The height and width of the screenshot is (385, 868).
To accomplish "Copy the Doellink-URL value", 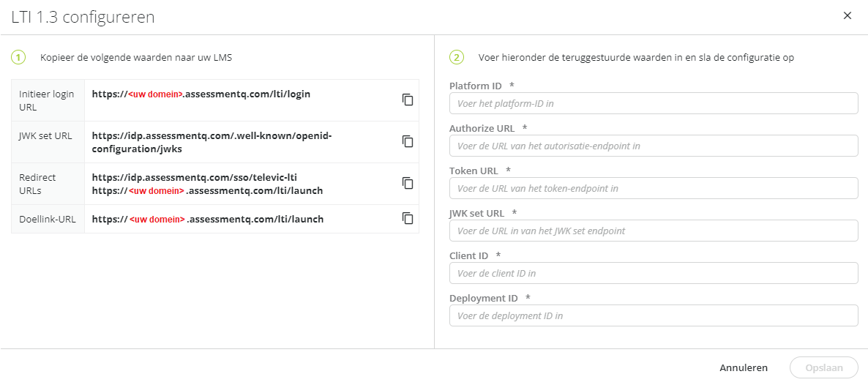I will pos(408,218).
